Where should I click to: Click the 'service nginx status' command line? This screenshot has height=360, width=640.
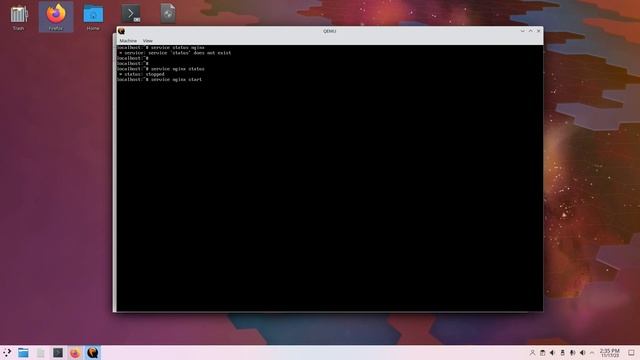pos(160,69)
